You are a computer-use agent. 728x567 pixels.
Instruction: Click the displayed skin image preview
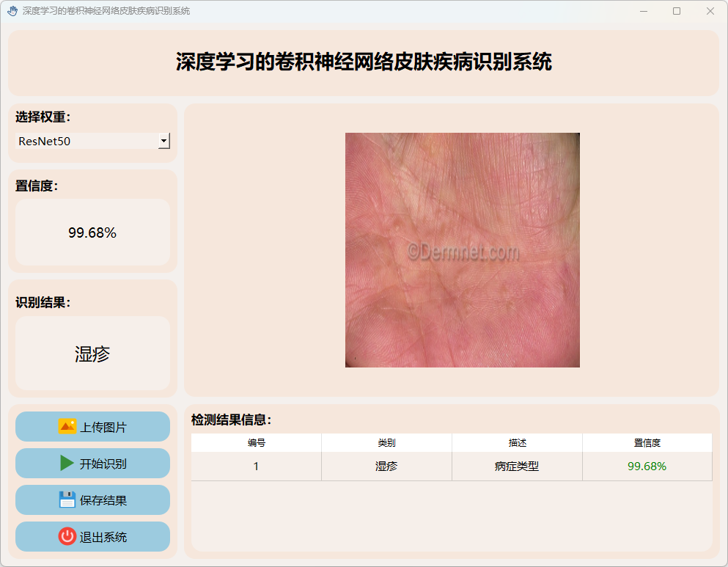point(463,250)
